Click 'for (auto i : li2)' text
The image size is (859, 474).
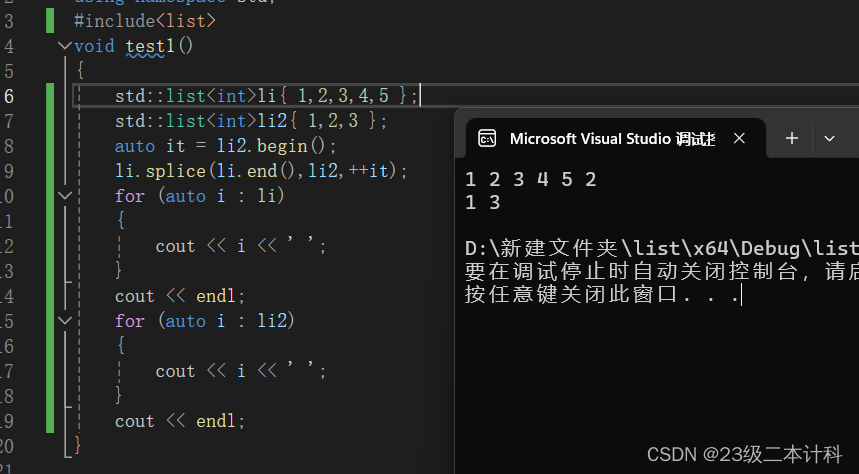[205, 321]
